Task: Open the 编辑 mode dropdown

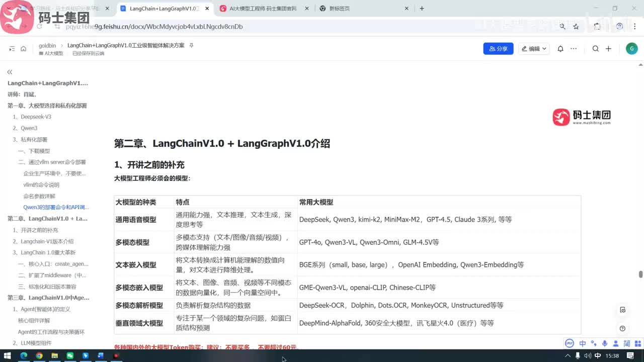Action: 534,49
